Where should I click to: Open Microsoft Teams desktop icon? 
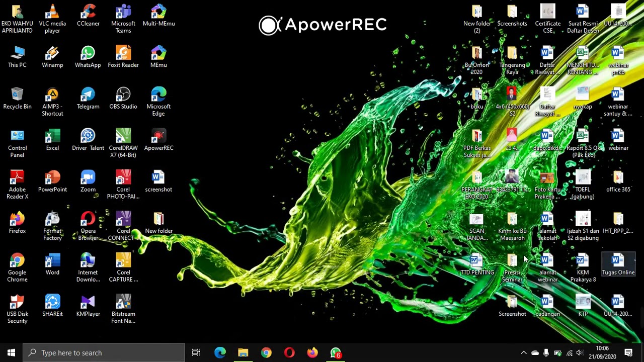(123, 19)
